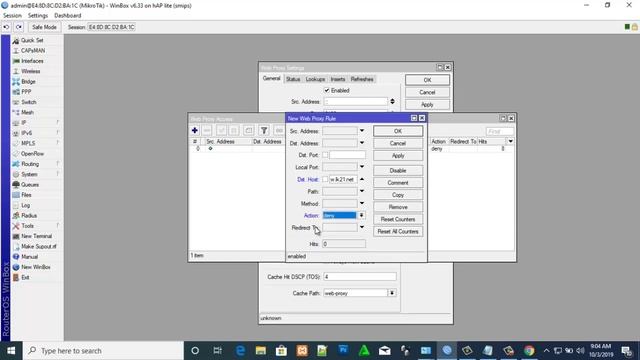Click Make Supout.rif in the sidebar
Screen dimensions: 640x360
[x=39, y=247]
